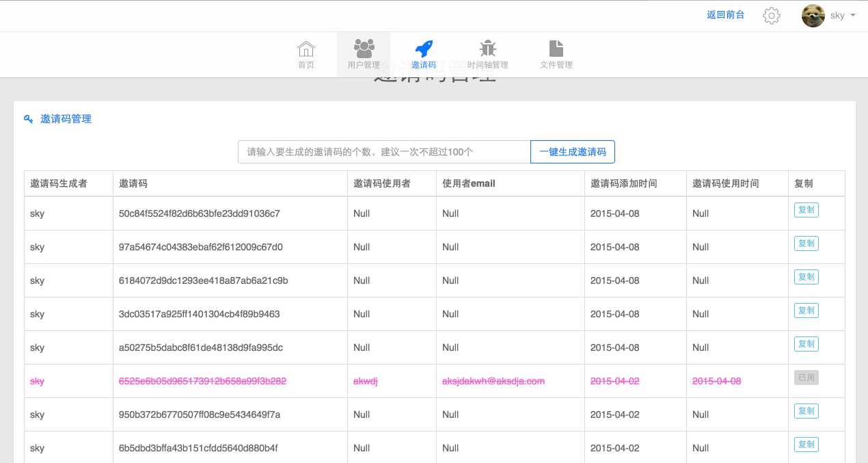Copy invite code starting with 97a54674

[806, 243]
